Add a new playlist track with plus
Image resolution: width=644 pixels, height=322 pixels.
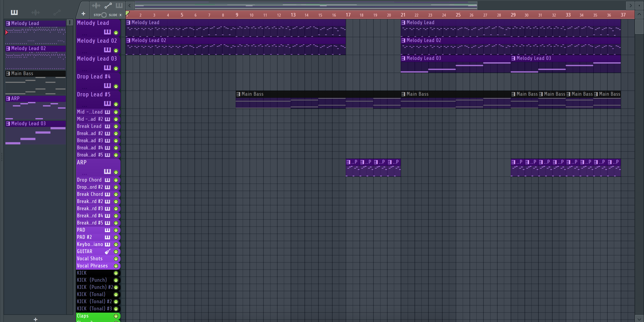83,14
